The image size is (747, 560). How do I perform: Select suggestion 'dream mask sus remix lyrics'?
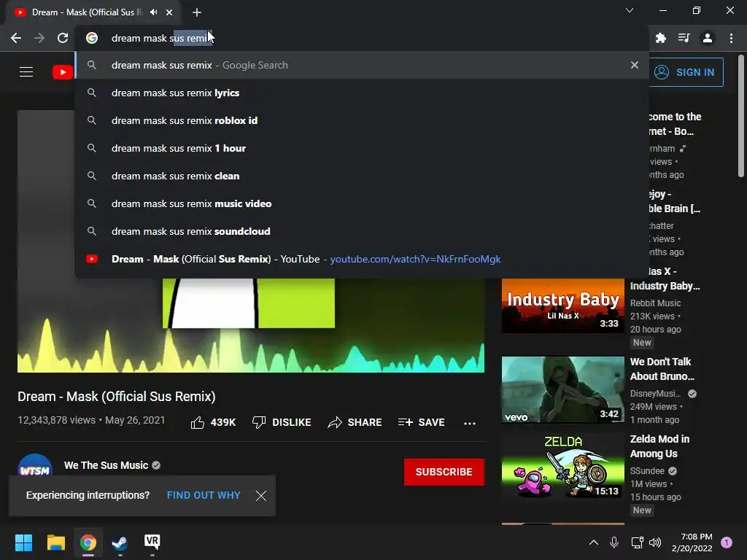362,93
